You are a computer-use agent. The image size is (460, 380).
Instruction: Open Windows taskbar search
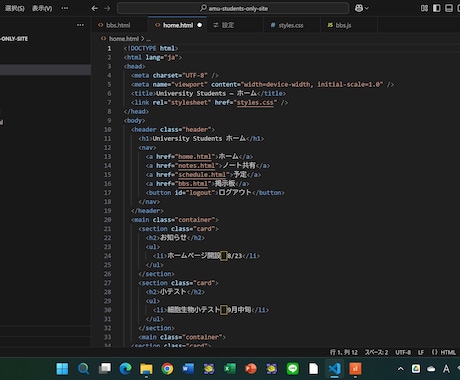click(x=83, y=369)
